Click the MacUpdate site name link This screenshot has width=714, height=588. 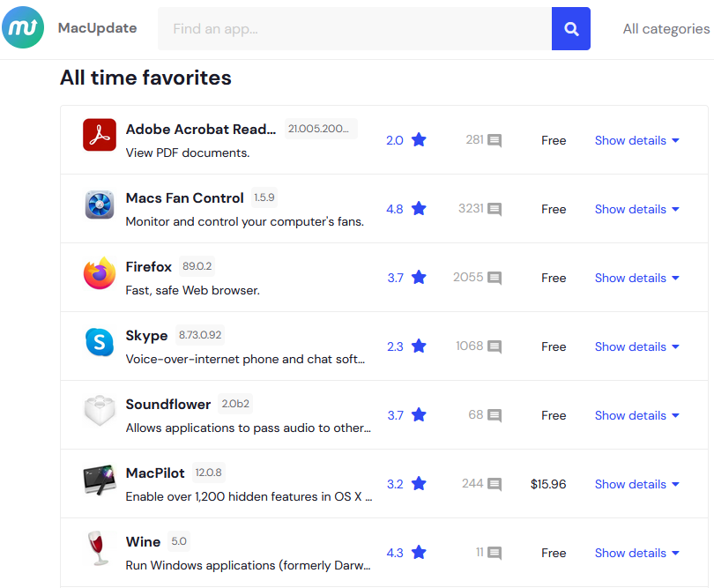(98, 28)
